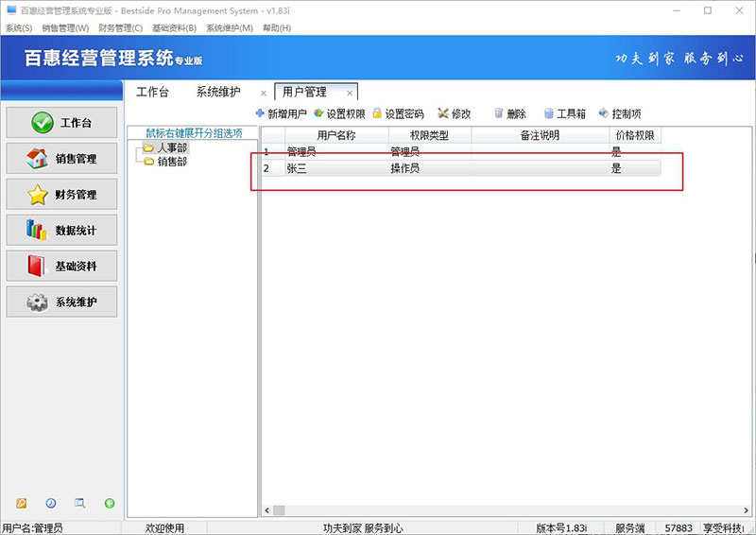Click the orange key icon at sidebar bottom
The width and height of the screenshot is (756, 535).
click(x=21, y=503)
